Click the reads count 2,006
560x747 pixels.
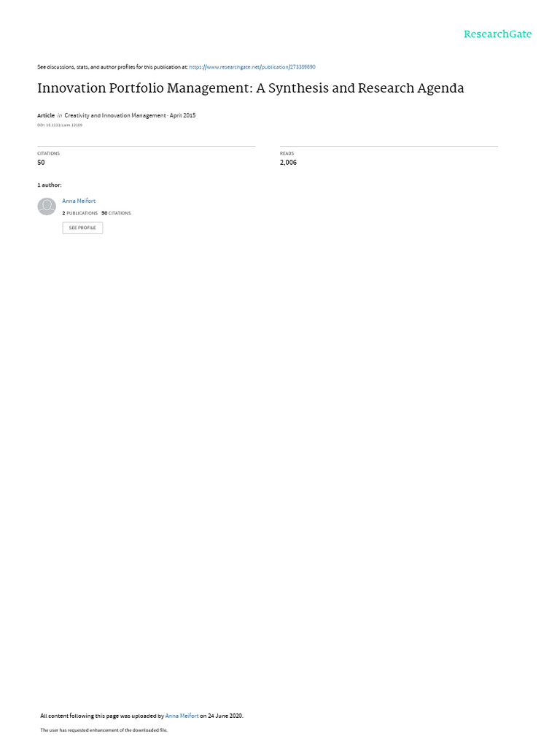pyautogui.click(x=288, y=163)
